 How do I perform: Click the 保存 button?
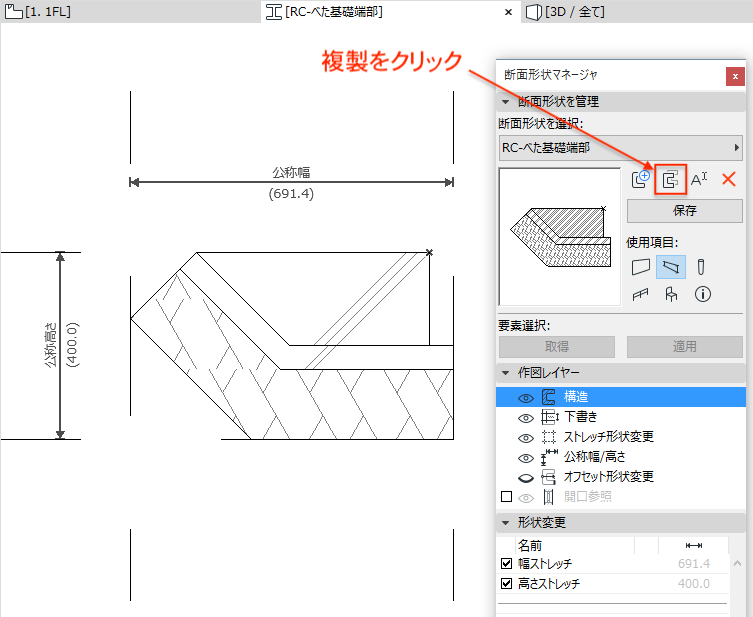pos(684,210)
